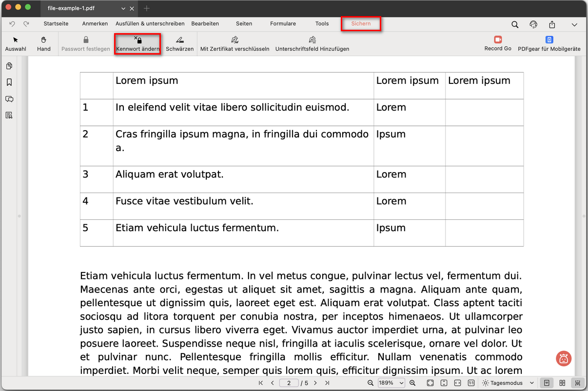Expand the chevron menu beside share icon

pos(574,24)
